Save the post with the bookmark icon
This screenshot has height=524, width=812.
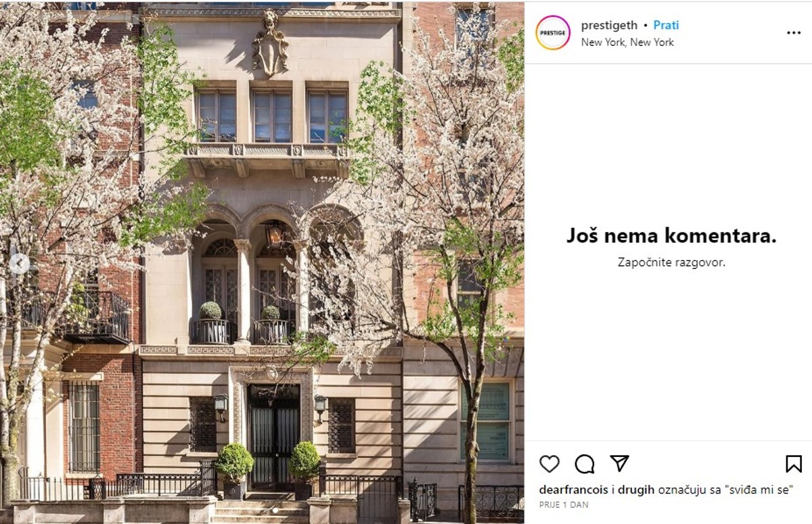[x=794, y=464]
